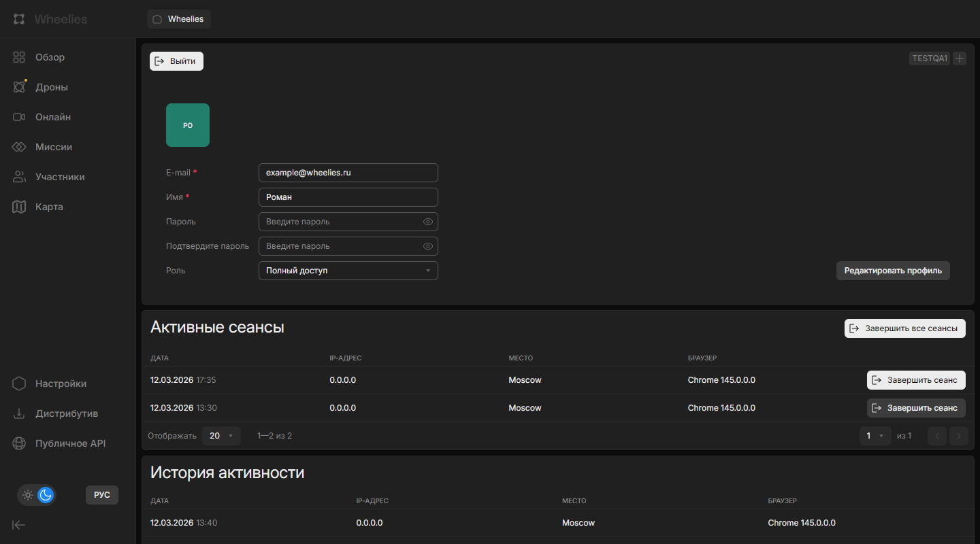Screen dimensions: 980x544
Task: Show password in Подтвердите пароль field
Action: (x=428, y=246)
